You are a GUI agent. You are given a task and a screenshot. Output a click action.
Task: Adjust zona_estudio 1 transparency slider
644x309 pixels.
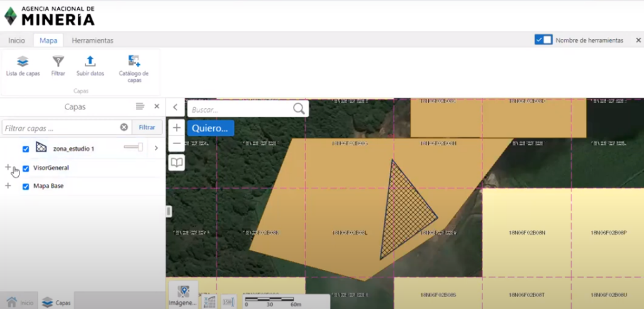click(133, 147)
